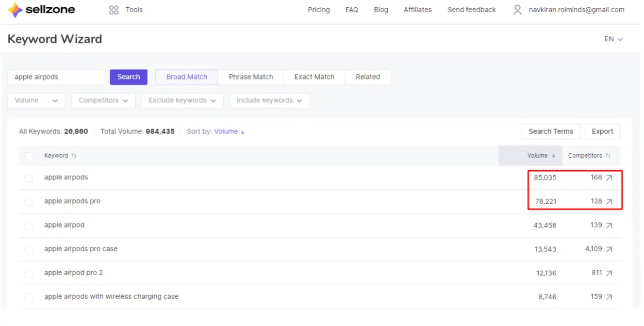Open external link arrow for apple airpods
Viewport: 644px width, 326px height.
609,178
